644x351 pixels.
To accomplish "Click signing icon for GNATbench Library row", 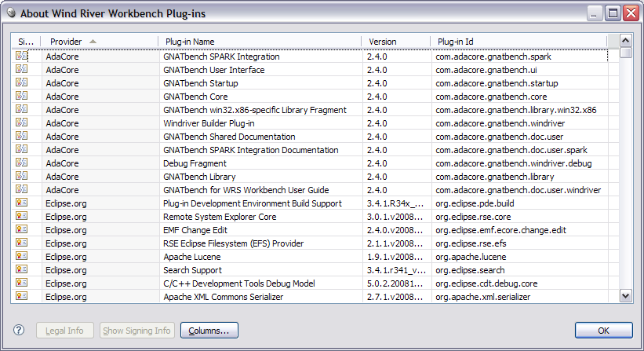I will pyautogui.click(x=22, y=176).
